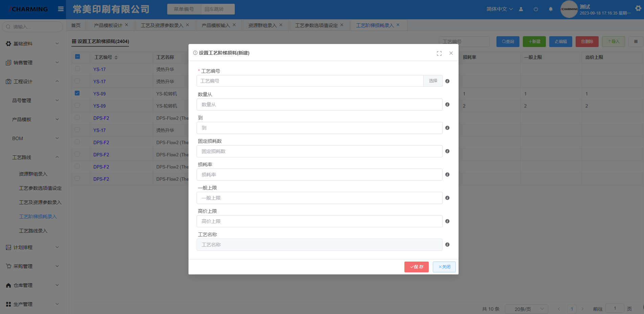Viewport: 644px width, 314px height.
Task: Open the user profile icon in header
Action: point(521,9)
